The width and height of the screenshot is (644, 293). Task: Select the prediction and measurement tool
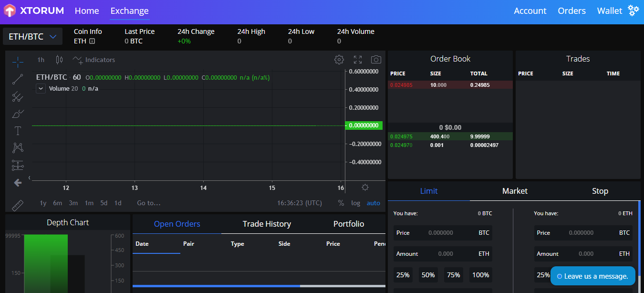(x=18, y=165)
